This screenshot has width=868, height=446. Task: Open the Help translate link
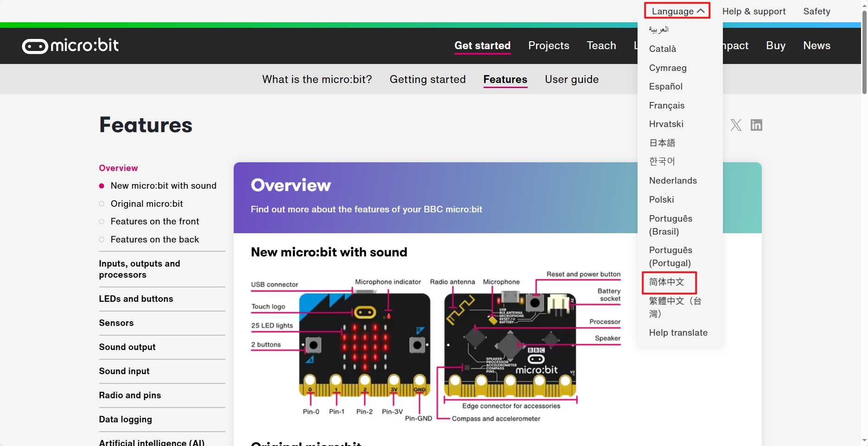tap(678, 332)
